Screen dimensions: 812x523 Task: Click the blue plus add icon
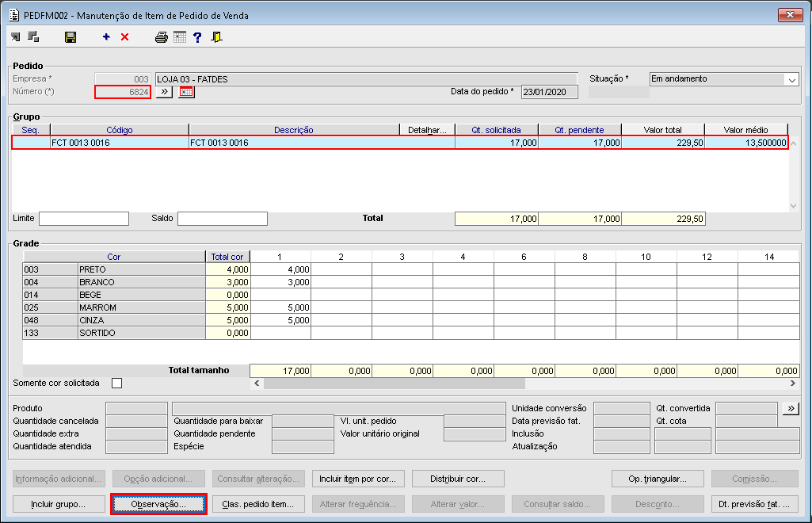pos(106,37)
